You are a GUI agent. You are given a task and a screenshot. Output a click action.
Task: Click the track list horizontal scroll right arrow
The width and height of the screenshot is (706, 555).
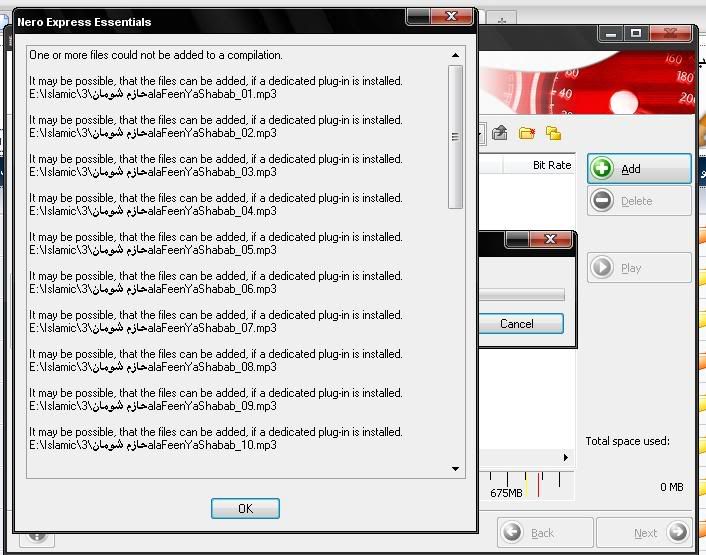(566, 457)
